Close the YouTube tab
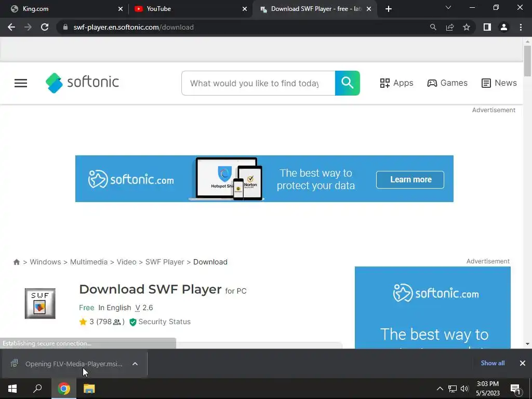 (x=245, y=9)
